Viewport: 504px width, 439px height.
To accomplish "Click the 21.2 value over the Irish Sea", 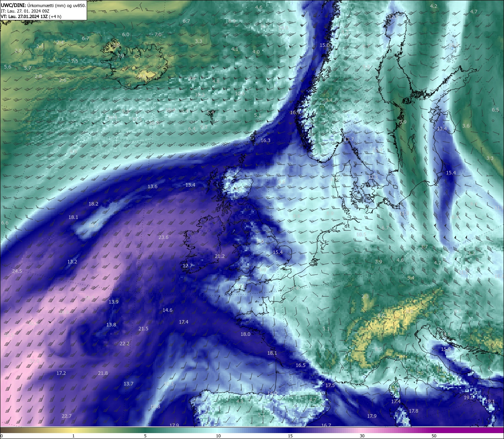I will pos(220,256).
